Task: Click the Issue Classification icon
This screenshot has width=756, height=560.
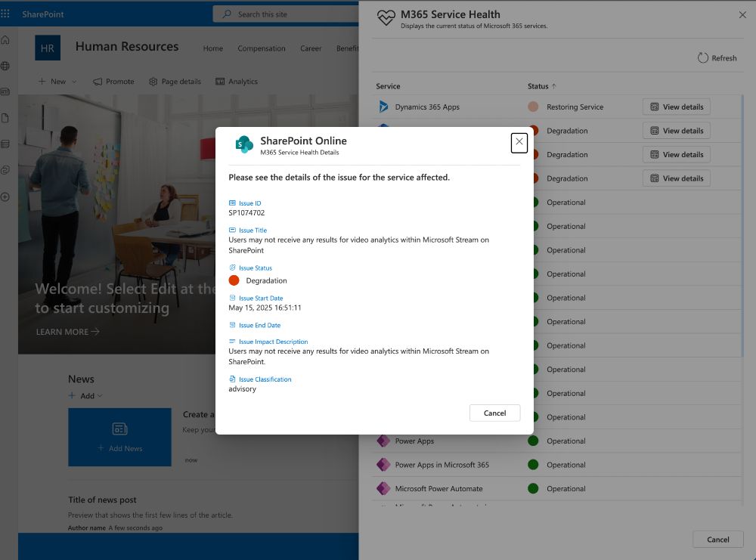Action: point(232,379)
